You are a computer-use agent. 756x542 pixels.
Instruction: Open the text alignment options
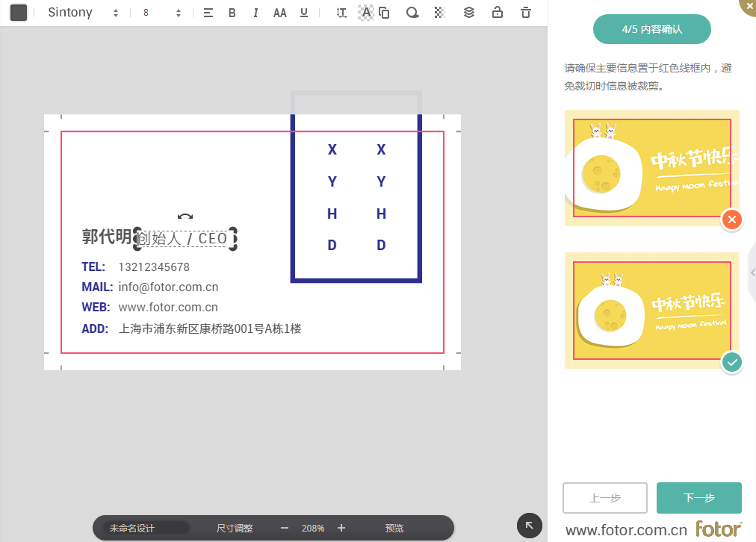point(208,13)
